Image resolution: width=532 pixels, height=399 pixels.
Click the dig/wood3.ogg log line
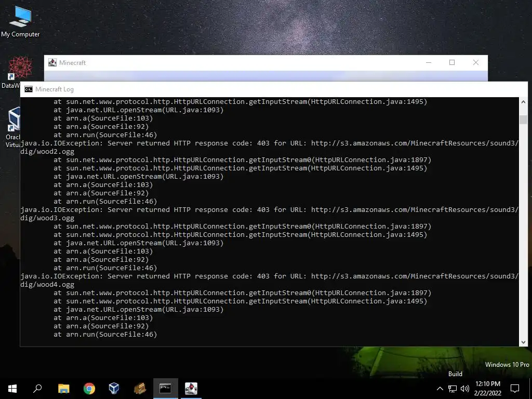pyautogui.click(x=47, y=218)
